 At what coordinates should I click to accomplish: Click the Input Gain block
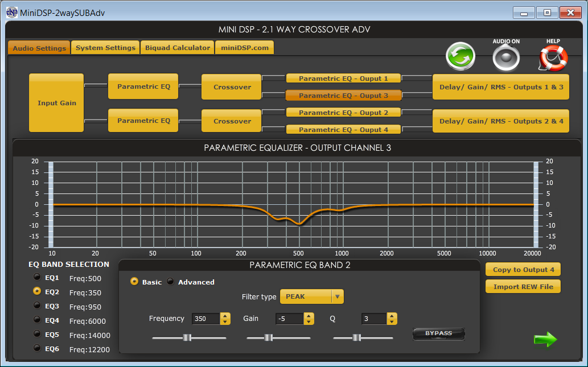[56, 103]
